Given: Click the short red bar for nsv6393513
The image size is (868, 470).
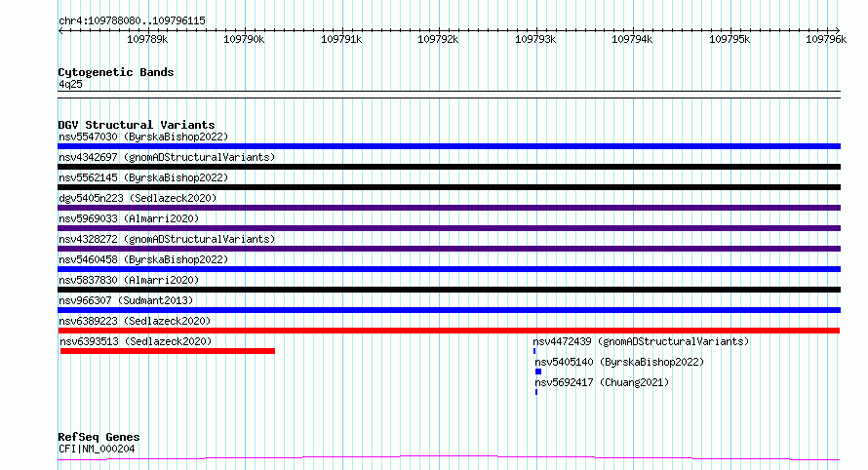Looking at the screenshot, I should (168, 351).
